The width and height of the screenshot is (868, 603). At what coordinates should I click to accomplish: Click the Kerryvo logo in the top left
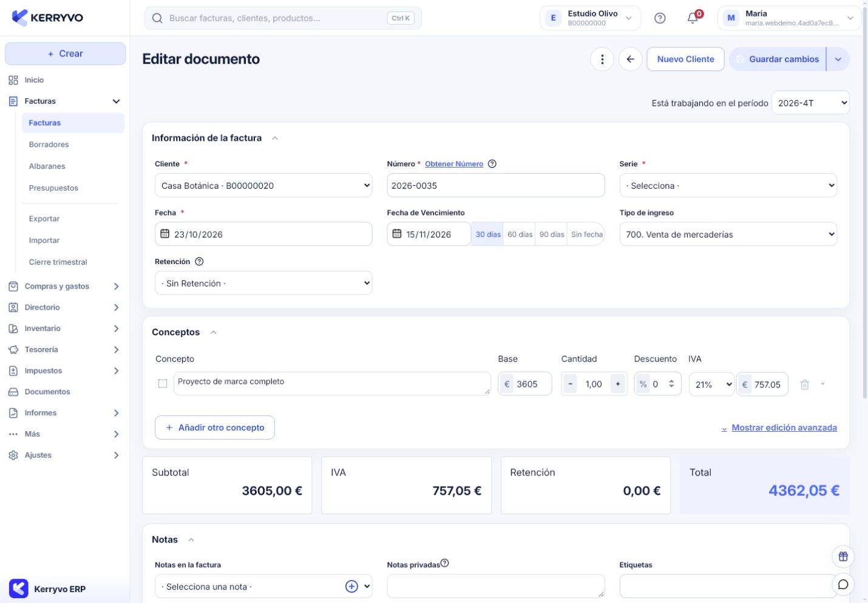tap(47, 18)
